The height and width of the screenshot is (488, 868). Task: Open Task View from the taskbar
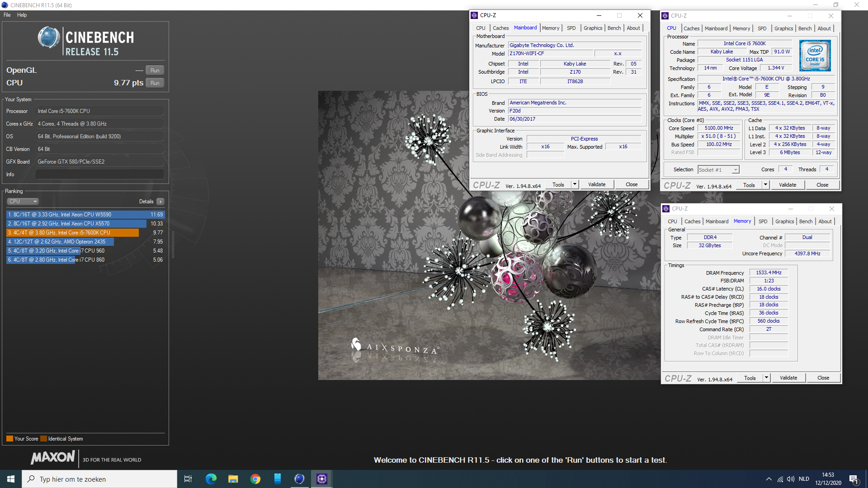point(188,479)
